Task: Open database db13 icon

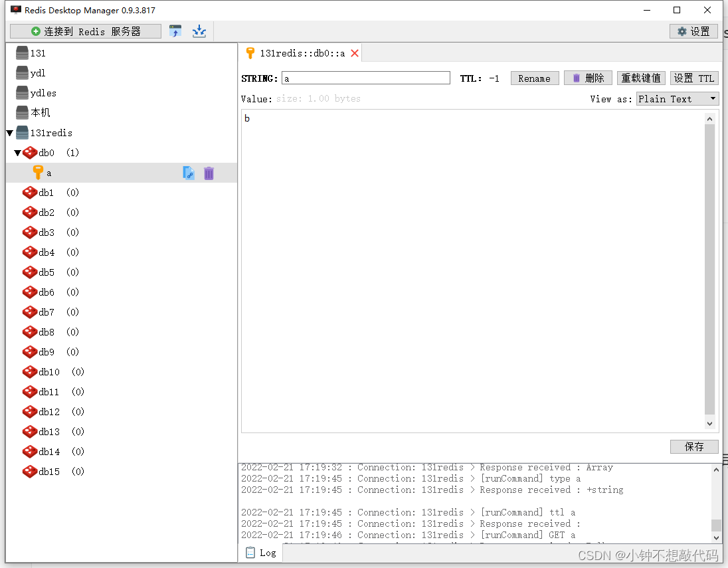Action: [30, 432]
